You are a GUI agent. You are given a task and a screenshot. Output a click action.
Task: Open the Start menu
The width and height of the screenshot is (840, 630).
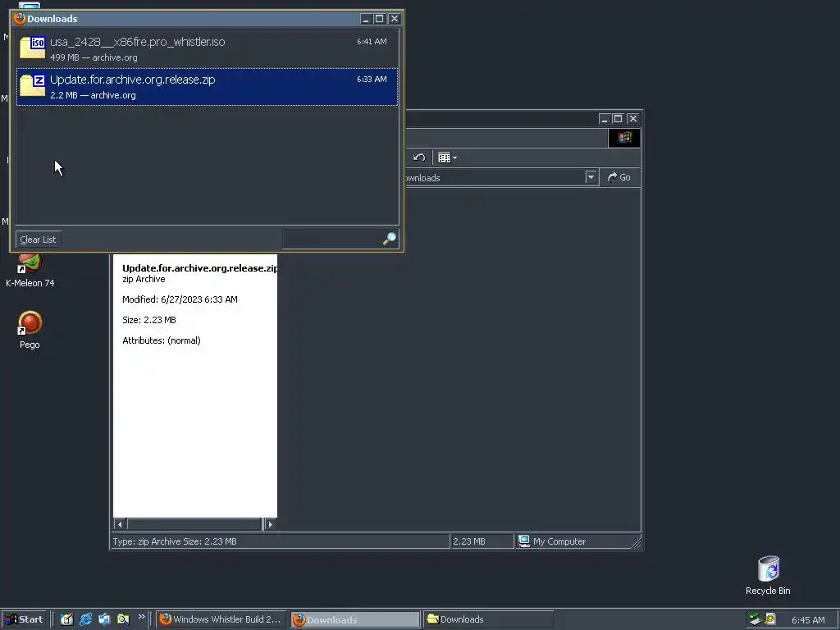tap(23, 619)
